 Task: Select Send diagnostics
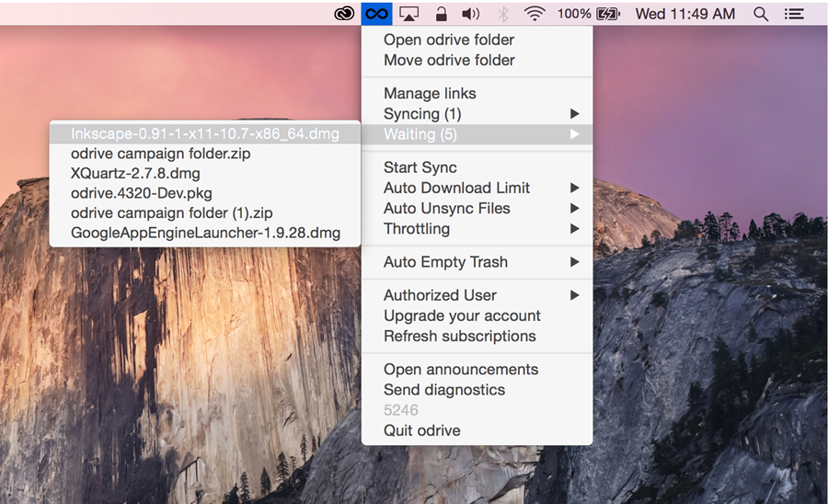tap(477, 390)
